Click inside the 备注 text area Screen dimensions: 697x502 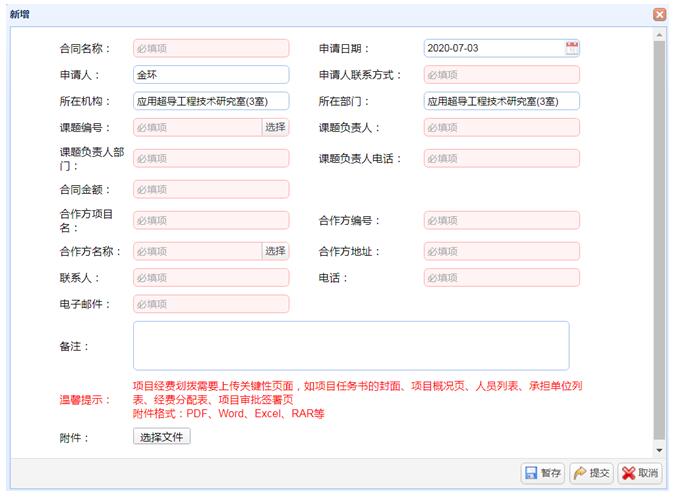351,345
